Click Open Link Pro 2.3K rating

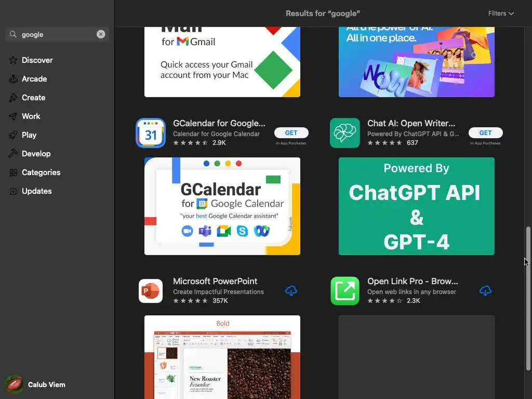[x=394, y=301]
